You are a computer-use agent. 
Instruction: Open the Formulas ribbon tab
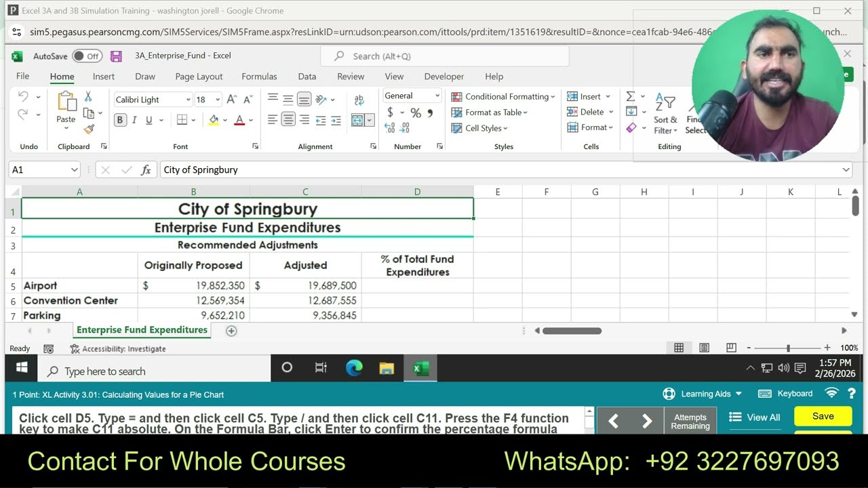point(259,77)
